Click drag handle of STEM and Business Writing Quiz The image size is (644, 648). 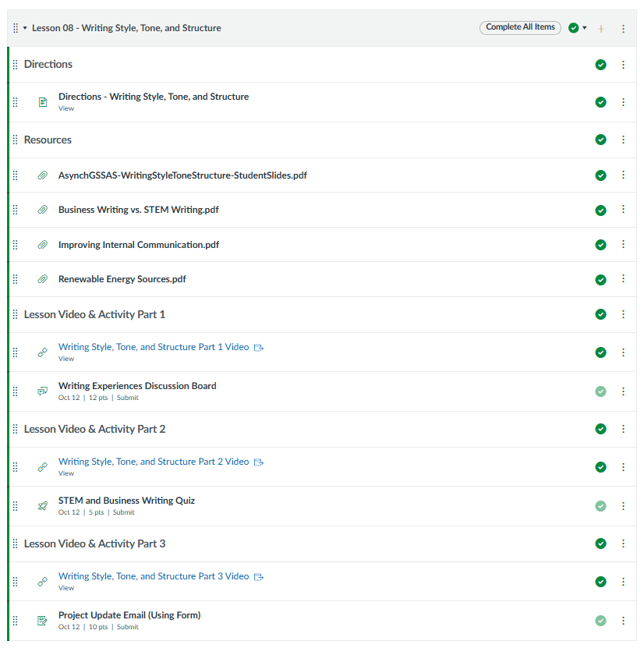(x=16, y=506)
